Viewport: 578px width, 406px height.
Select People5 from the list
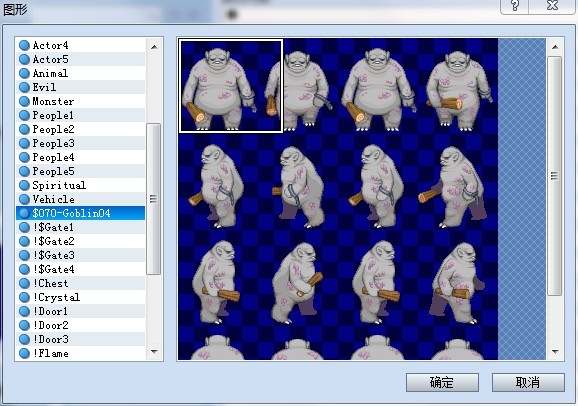coord(80,171)
